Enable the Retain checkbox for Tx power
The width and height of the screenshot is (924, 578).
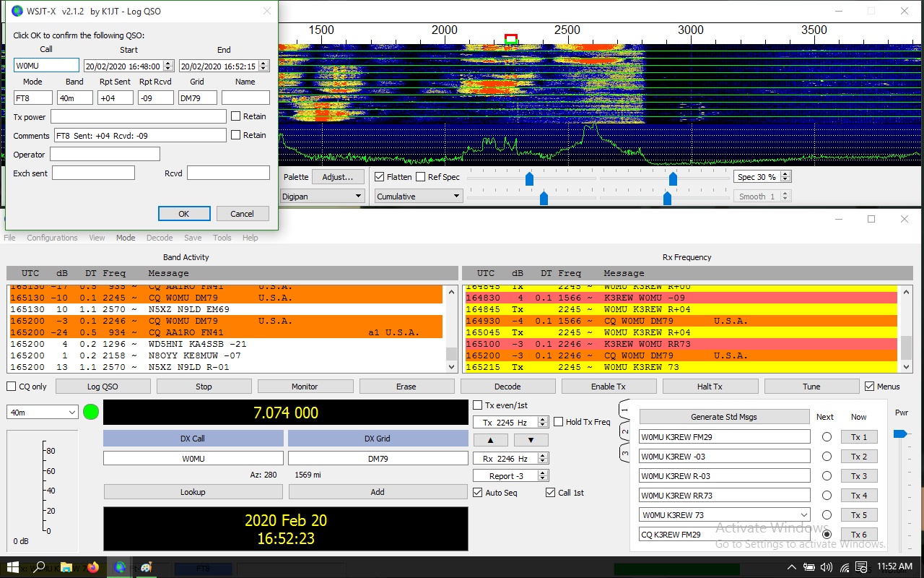click(x=235, y=116)
